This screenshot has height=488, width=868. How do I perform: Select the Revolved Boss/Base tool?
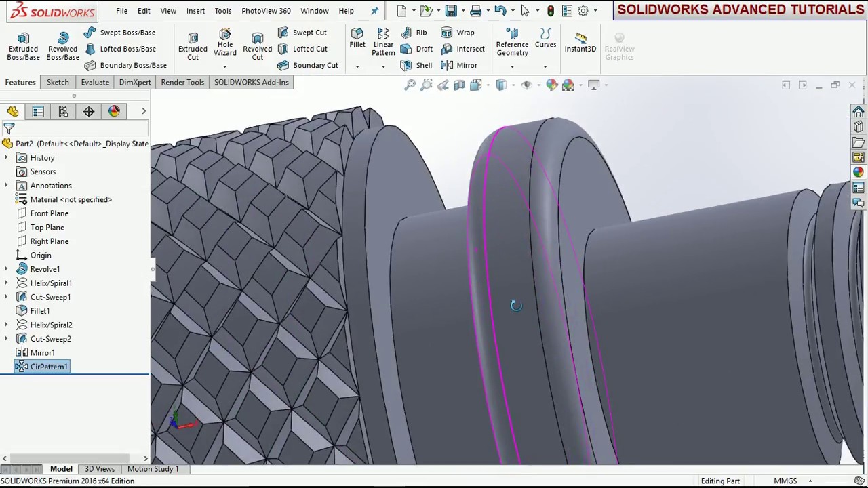[x=62, y=46]
